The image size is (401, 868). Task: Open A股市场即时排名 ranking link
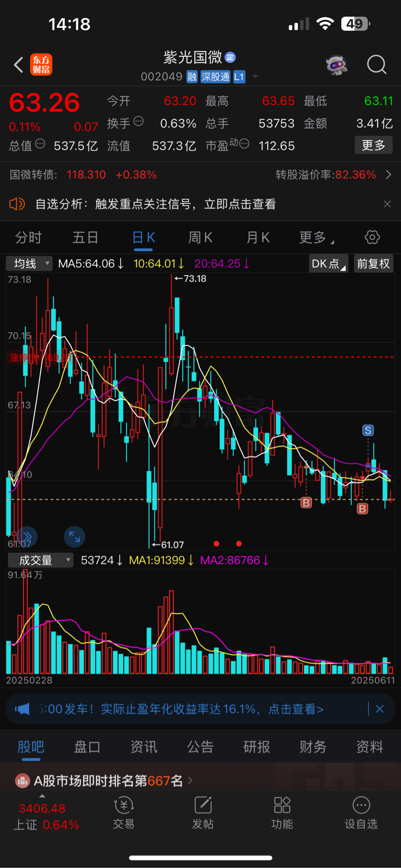(x=108, y=781)
